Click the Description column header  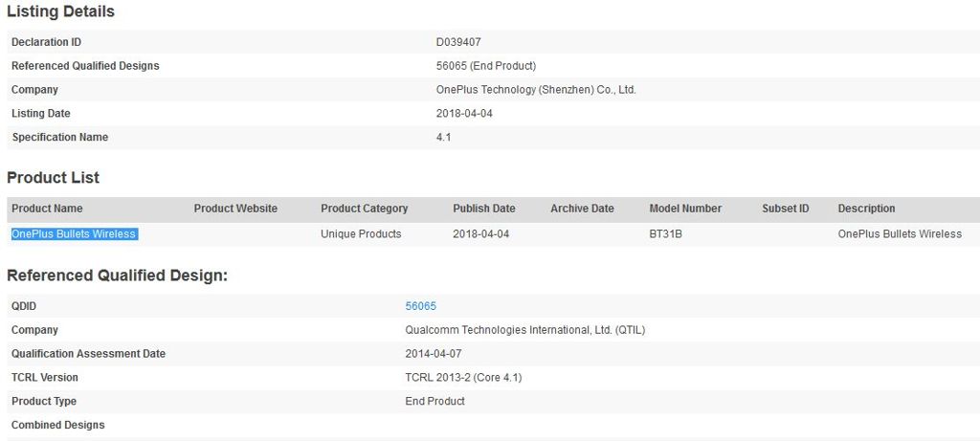click(x=866, y=209)
